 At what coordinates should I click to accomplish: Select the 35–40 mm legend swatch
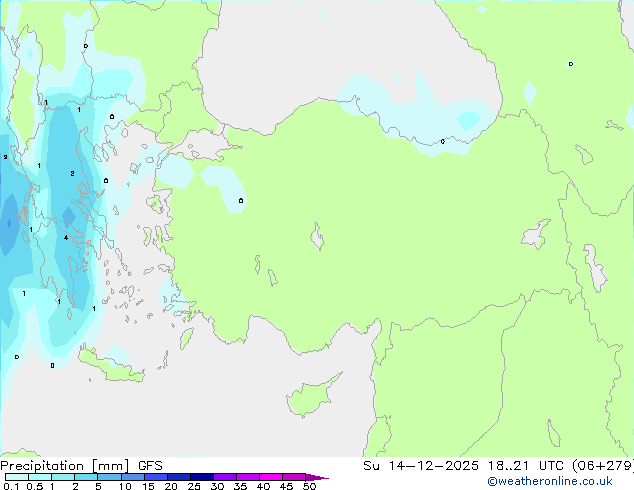(x=247, y=477)
